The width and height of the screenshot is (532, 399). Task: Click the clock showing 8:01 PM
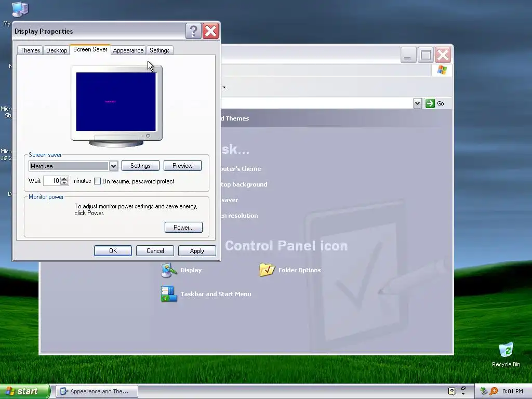point(513,391)
